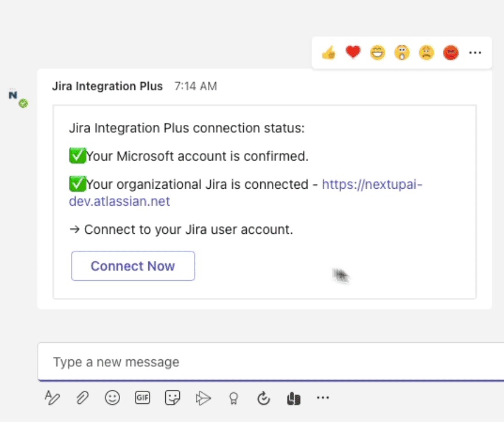The width and height of the screenshot is (504, 422).
Task: Click 'Jira Integration Plus connection status:' heading
Action: 187,128
